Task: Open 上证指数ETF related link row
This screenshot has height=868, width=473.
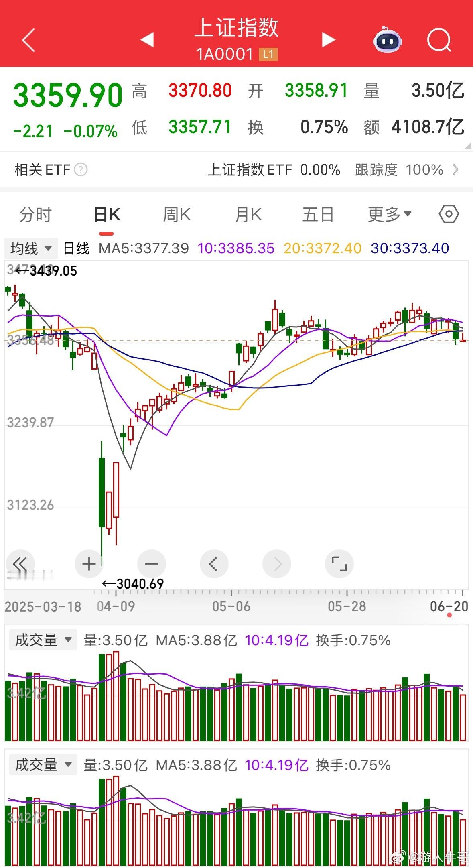Action: [x=333, y=170]
